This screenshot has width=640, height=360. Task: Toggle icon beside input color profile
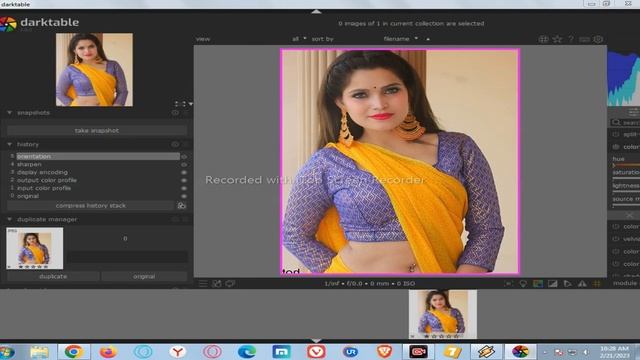tap(184, 189)
